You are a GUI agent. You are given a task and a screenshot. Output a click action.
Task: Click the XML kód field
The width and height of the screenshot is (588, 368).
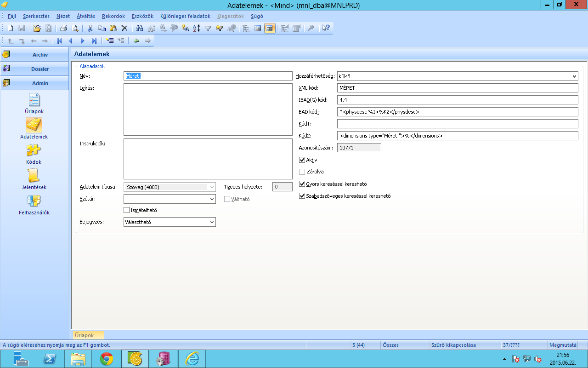[458, 88]
